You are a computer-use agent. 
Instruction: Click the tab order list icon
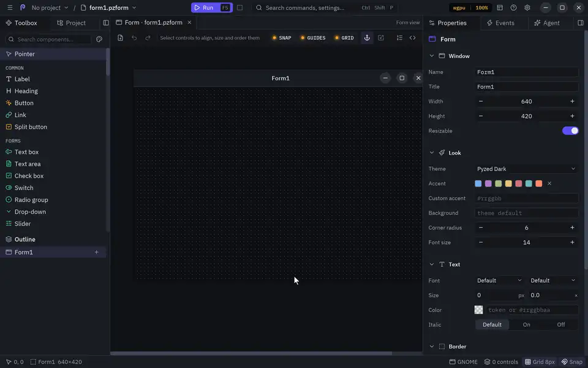[399, 37]
